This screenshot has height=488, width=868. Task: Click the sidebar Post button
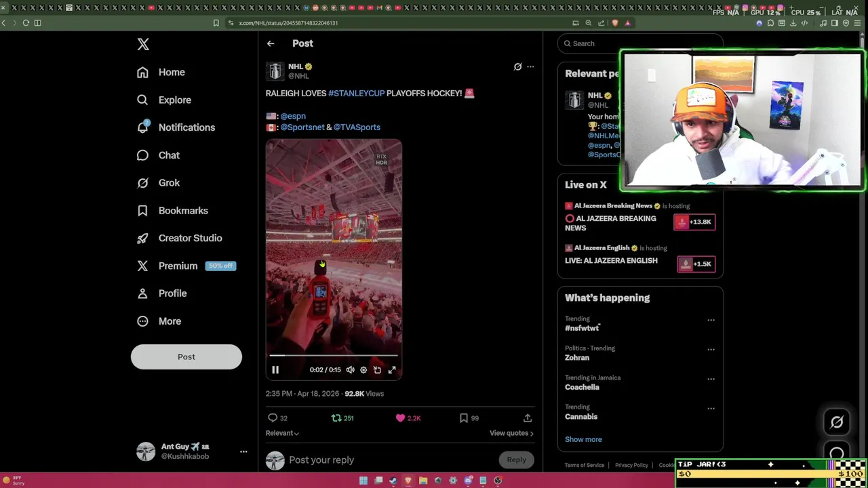pyautogui.click(x=186, y=357)
